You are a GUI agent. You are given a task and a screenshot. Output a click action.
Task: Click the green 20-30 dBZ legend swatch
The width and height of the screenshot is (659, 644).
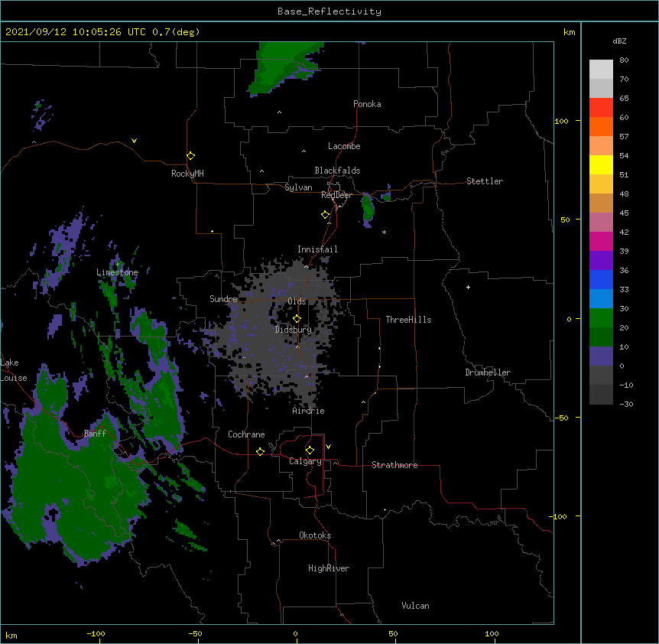[601, 318]
